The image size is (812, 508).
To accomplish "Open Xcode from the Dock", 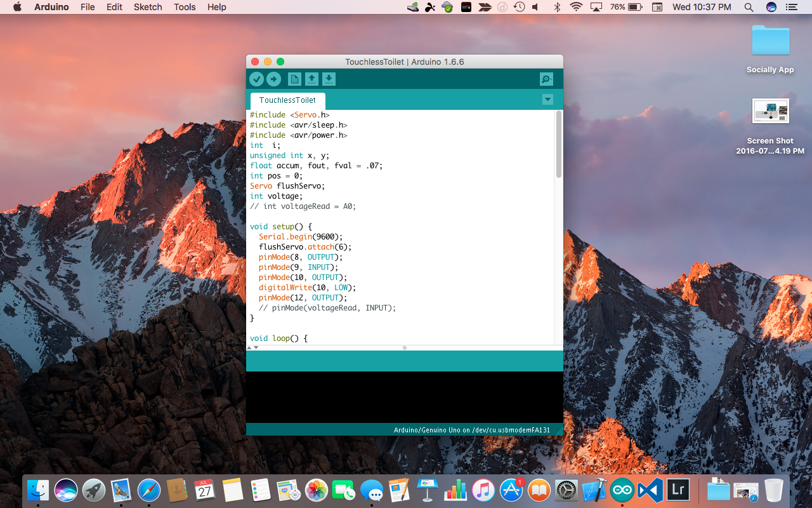I will pos(594,490).
